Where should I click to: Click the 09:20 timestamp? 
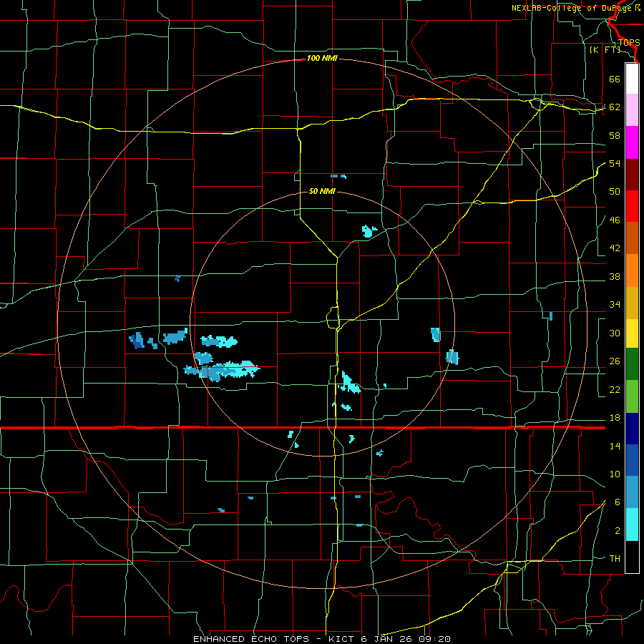point(435,639)
